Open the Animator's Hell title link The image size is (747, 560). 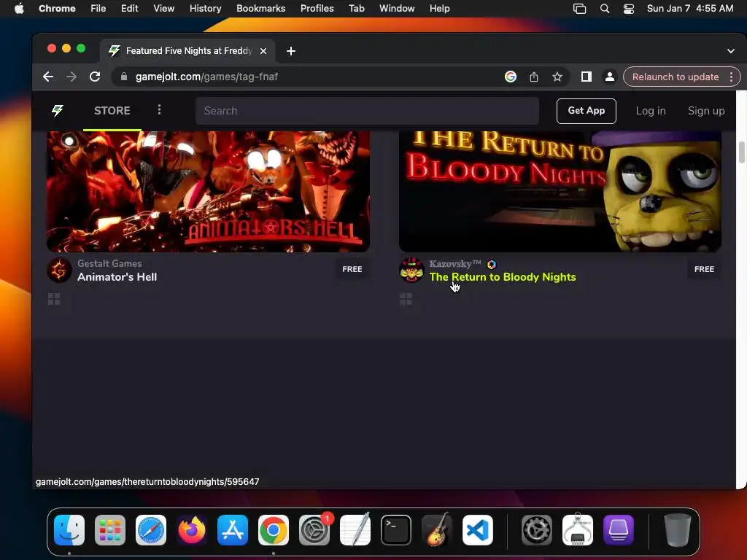click(x=117, y=276)
